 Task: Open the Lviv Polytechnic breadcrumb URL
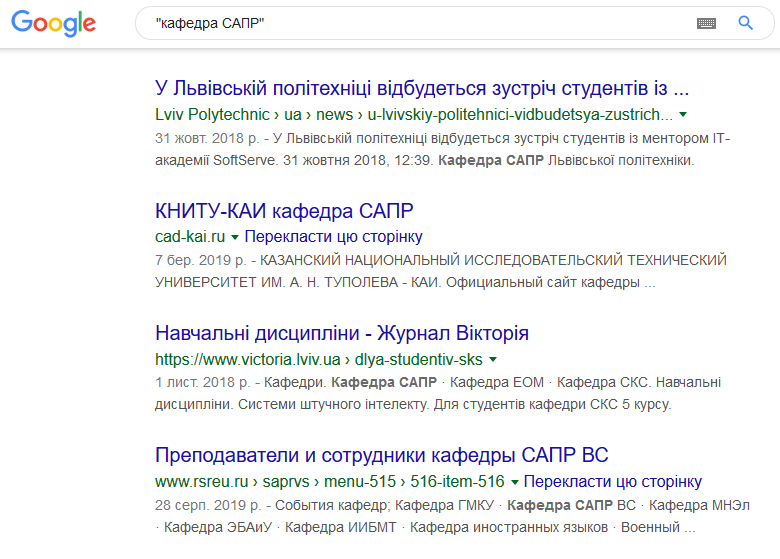click(414, 114)
